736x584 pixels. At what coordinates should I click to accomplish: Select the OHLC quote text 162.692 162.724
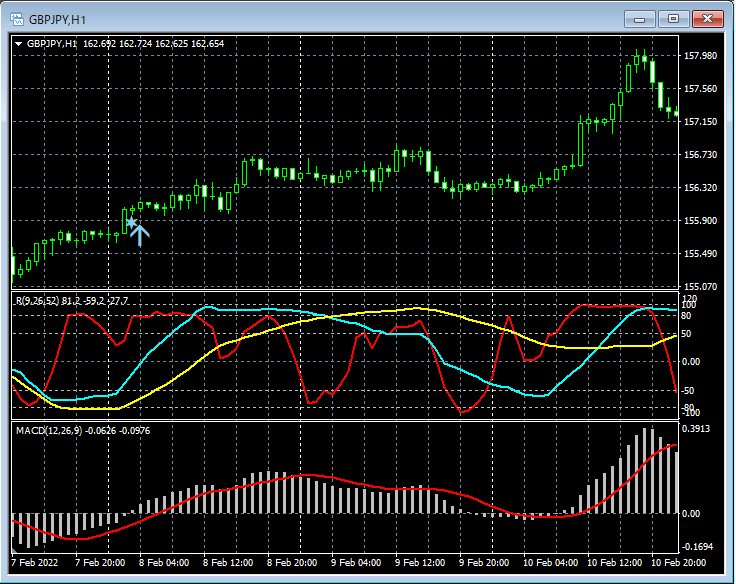tap(118, 44)
